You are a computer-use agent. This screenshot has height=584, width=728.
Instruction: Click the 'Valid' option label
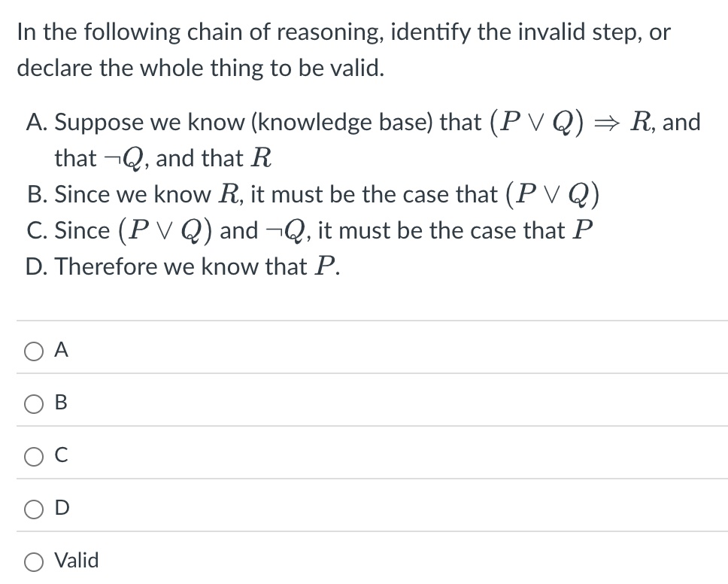tap(76, 560)
